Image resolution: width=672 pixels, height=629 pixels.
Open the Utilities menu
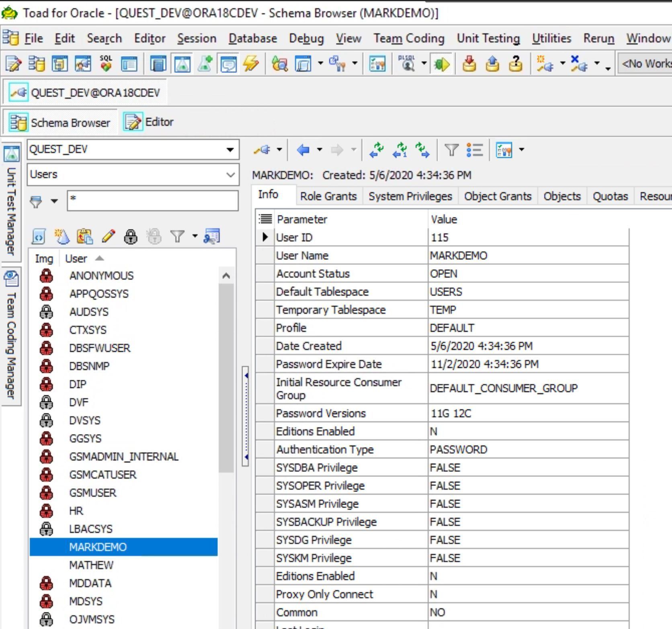(x=552, y=38)
